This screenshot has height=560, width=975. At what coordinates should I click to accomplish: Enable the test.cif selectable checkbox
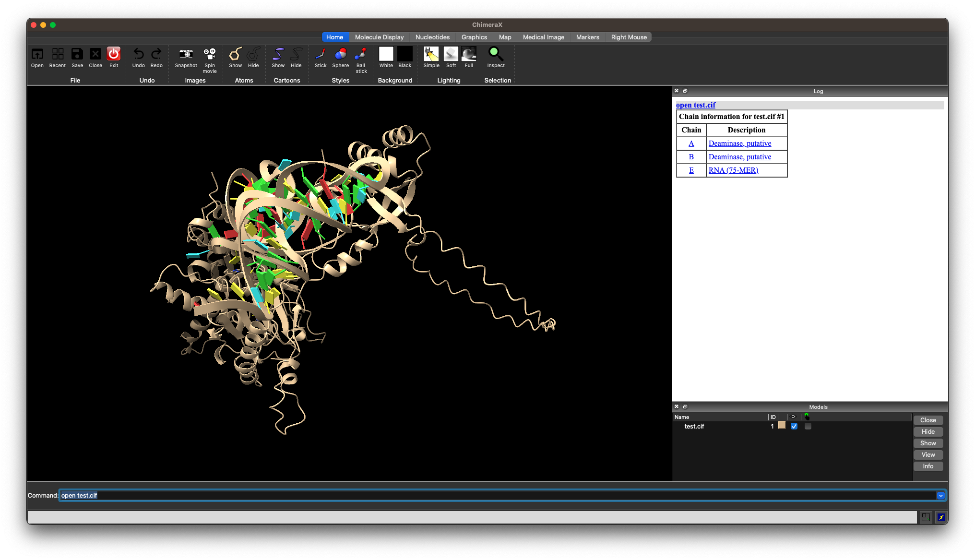(x=808, y=426)
